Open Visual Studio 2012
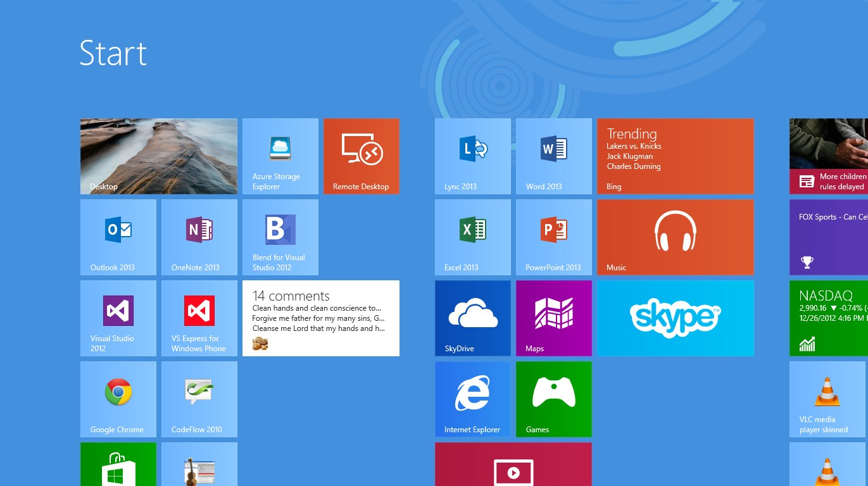The image size is (868, 486). 118,318
